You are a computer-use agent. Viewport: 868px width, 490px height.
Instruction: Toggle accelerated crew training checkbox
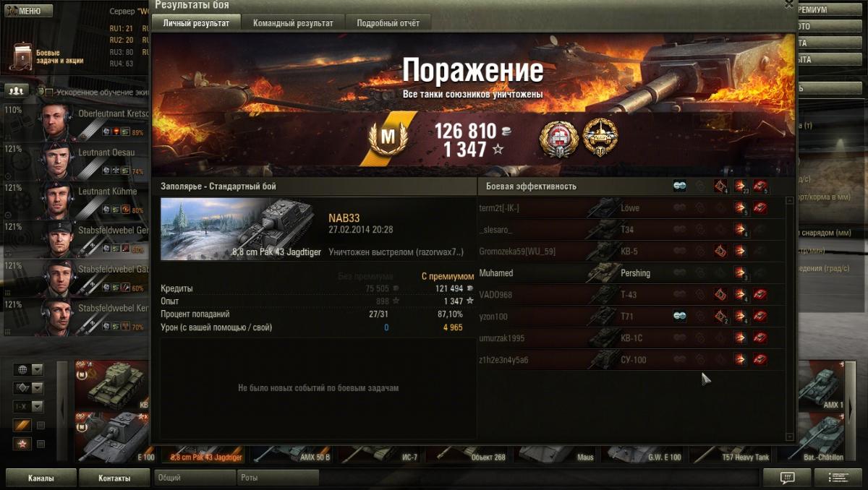click(x=49, y=92)
